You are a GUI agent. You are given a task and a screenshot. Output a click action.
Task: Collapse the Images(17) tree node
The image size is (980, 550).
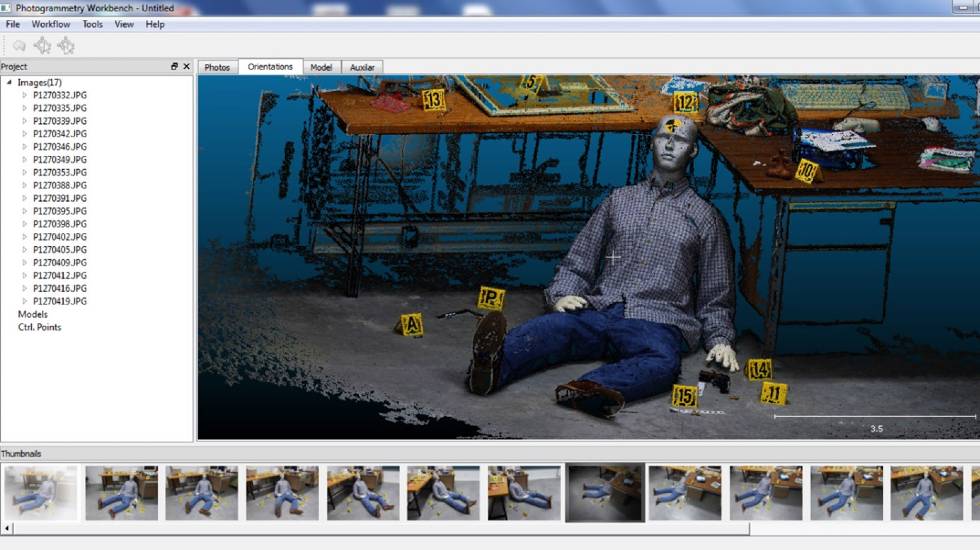coord(10,82)
